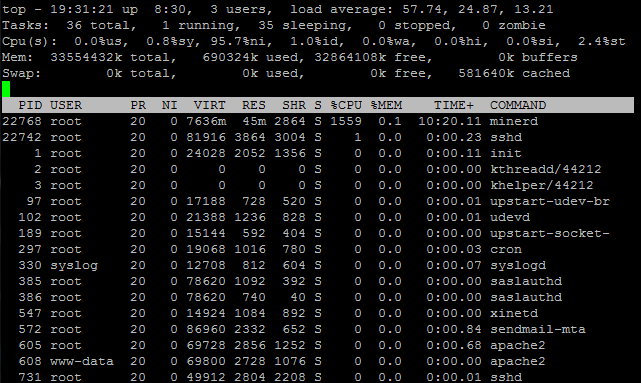
Task: Click the 35 sleeping tasks count
Action: 305,25
